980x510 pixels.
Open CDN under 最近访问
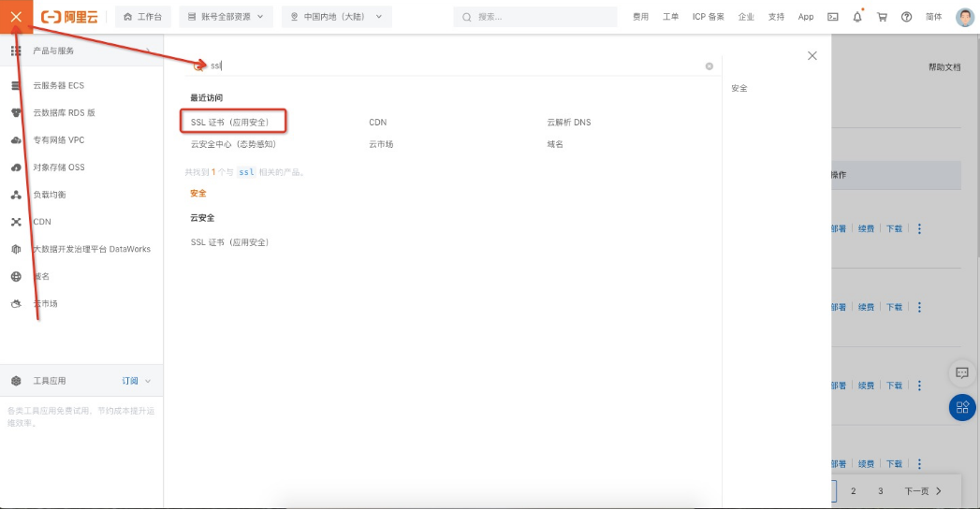coord(377,122)
